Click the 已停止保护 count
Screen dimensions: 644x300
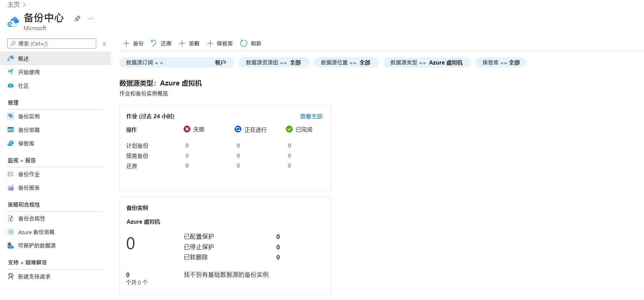[278, 247]
